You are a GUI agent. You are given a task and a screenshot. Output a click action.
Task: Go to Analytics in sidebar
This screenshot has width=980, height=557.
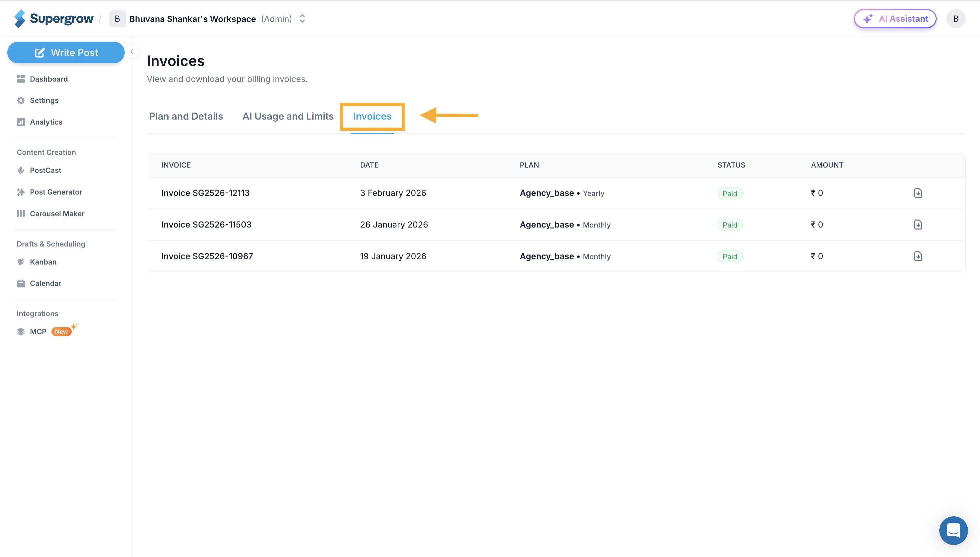tap(39, 122)
